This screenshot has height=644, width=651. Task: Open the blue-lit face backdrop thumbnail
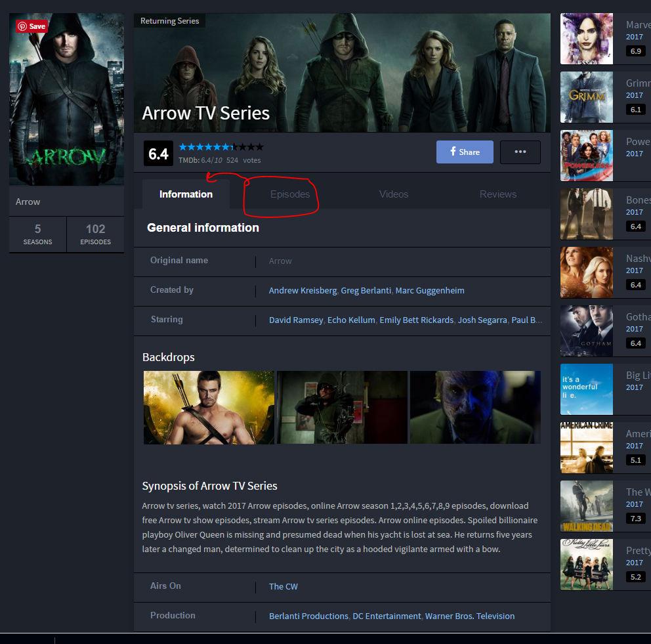point(475,407)
